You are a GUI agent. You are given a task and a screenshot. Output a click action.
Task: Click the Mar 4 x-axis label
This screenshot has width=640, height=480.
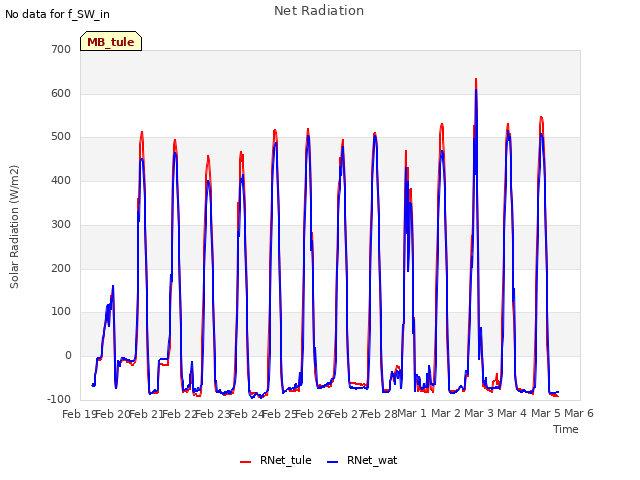[512, 414]
